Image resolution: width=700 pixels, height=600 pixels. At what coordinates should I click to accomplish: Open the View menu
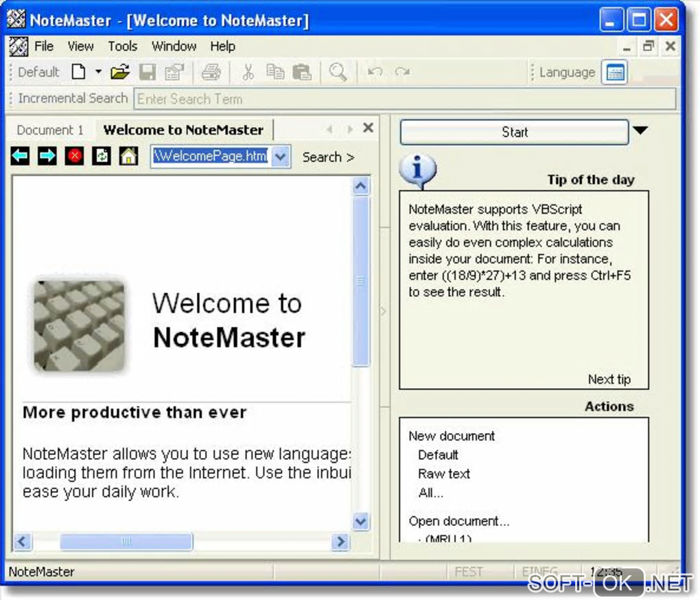(81, 46)
